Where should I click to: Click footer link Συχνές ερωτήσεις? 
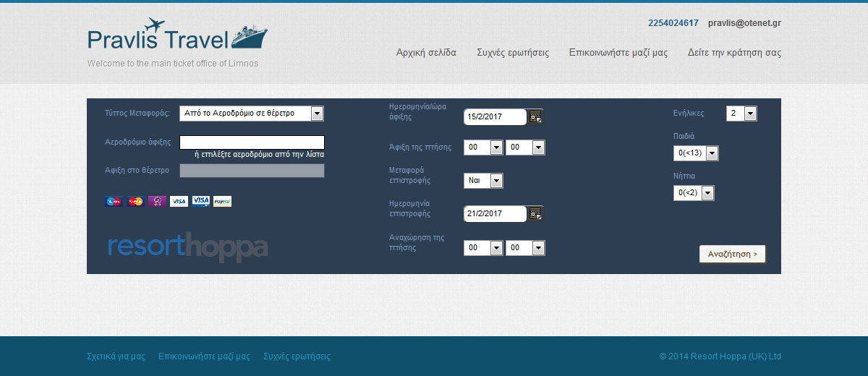coord(297,356)
